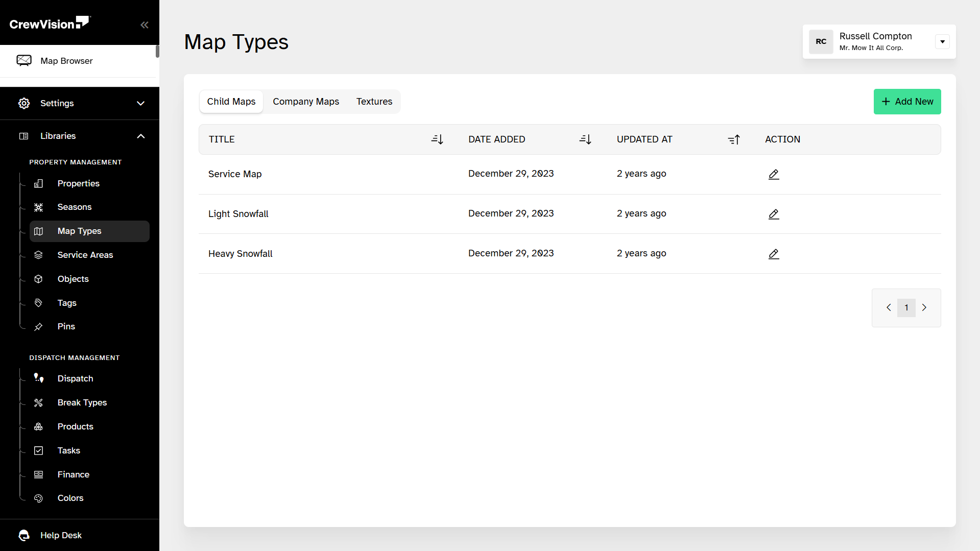The height and width of the screenshot is (551, 980).
Task: Open the Map Browser link
Action: click(66, 61)
